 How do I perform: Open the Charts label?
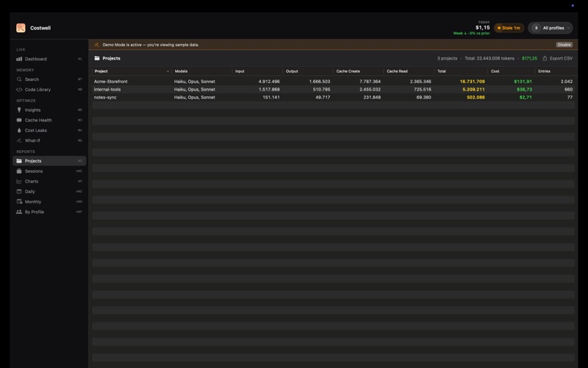tap(32, 181)
